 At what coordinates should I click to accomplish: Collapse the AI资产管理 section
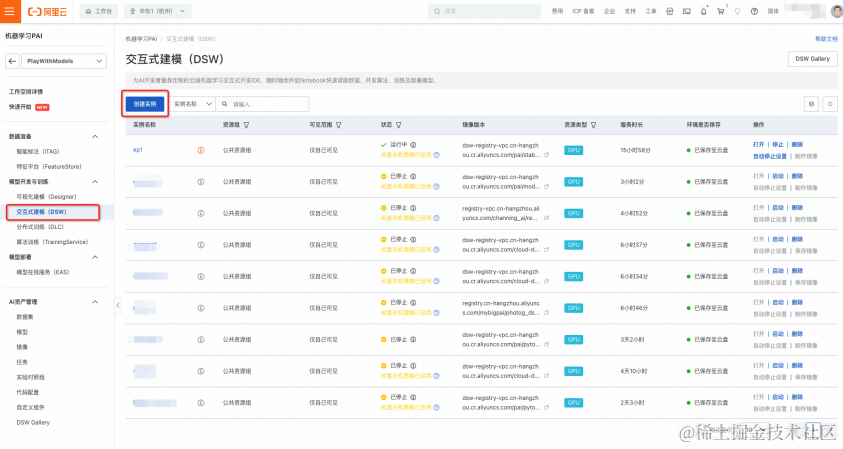pos(95,302)
